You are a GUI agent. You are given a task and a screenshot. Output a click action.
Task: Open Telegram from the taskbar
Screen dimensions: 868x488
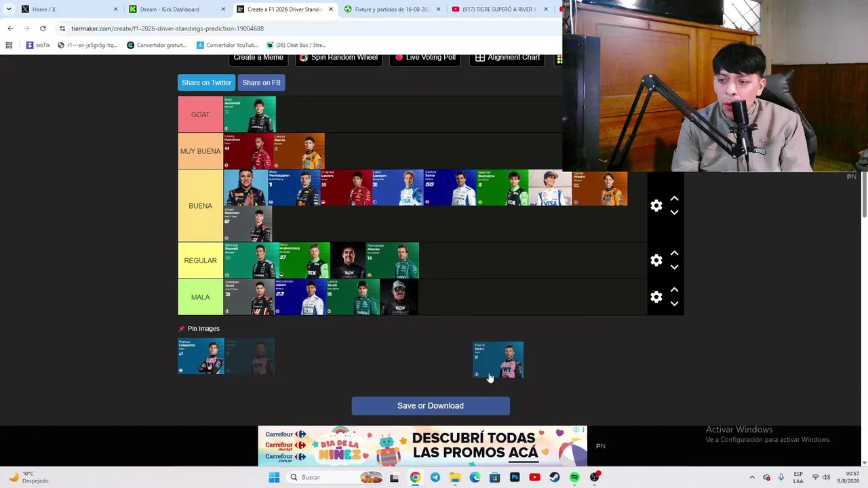click(x=435, y=477)
